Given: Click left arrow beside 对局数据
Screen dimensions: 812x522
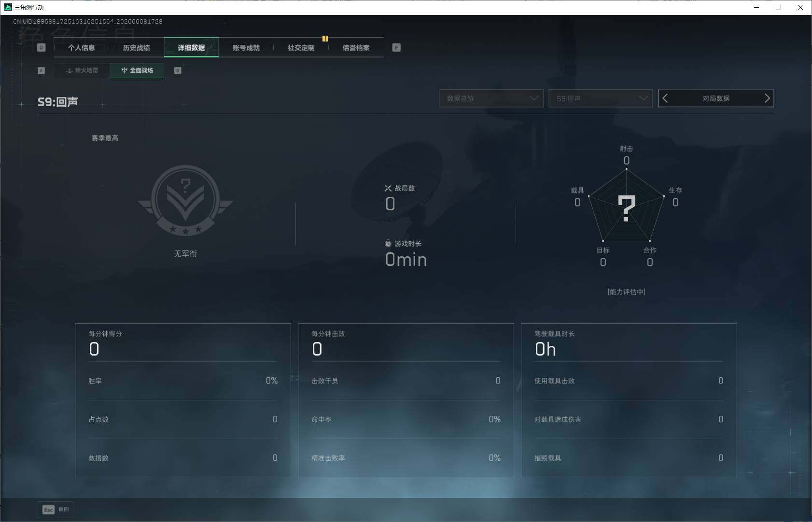Looking at the screenshot, I should click(665, 98).
